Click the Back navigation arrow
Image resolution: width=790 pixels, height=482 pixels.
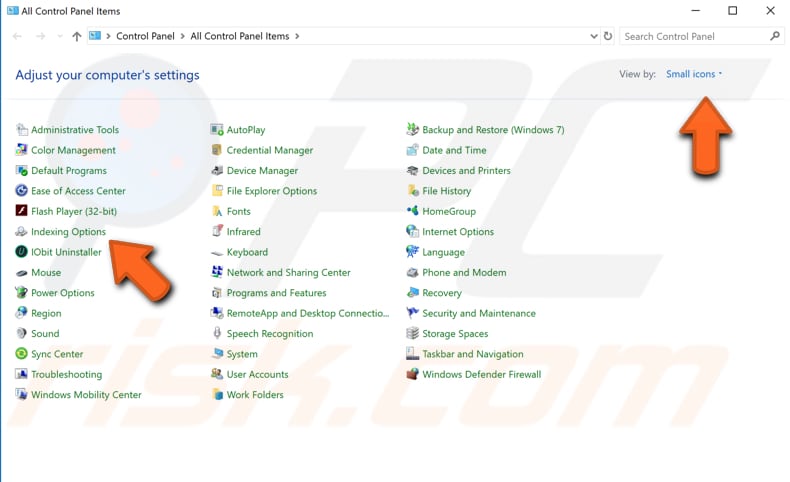point(17,36)
